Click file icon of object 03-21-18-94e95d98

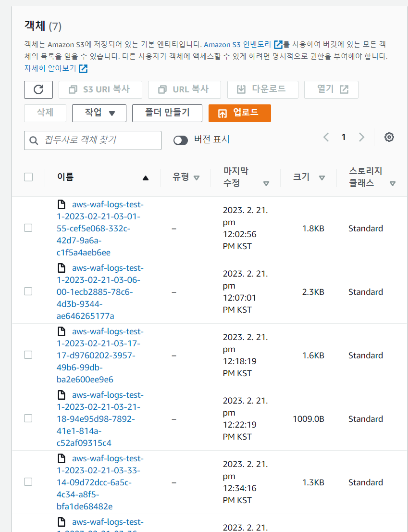[62, 395]
